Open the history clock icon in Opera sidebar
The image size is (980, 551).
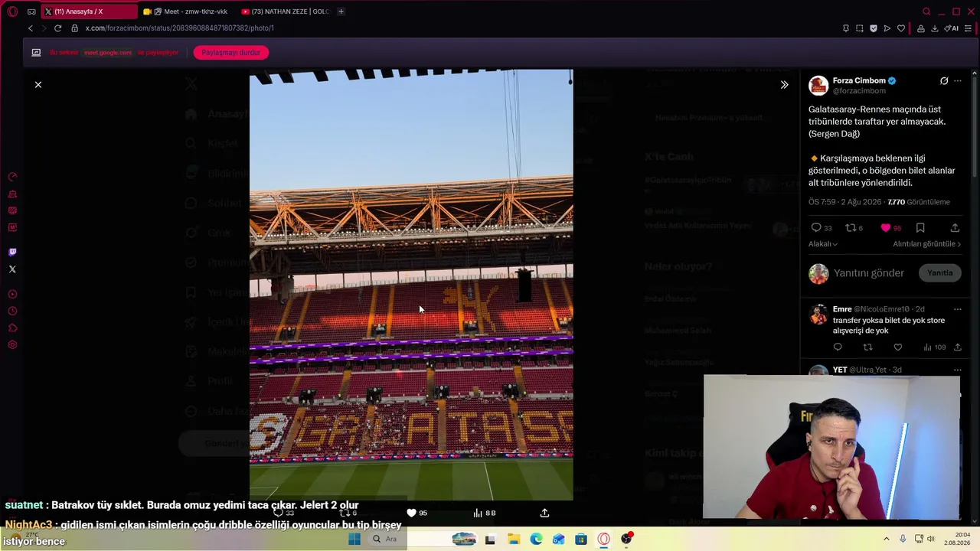point(12,311)
